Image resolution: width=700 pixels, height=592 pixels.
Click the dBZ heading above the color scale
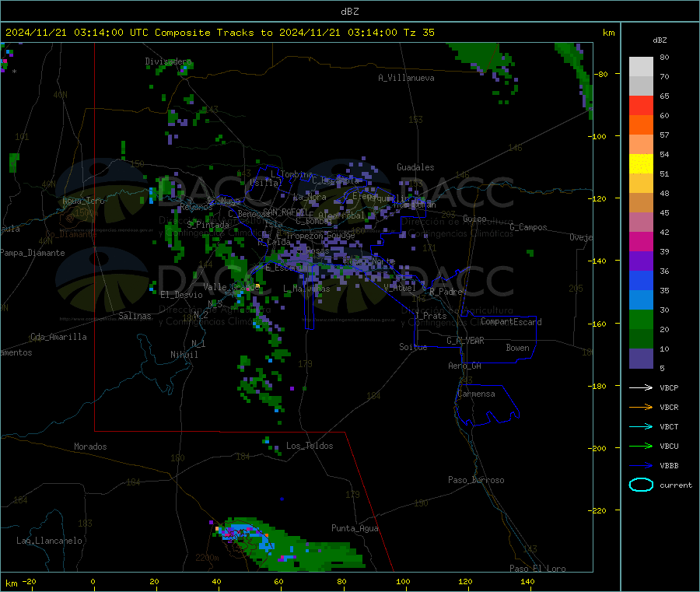660,40
